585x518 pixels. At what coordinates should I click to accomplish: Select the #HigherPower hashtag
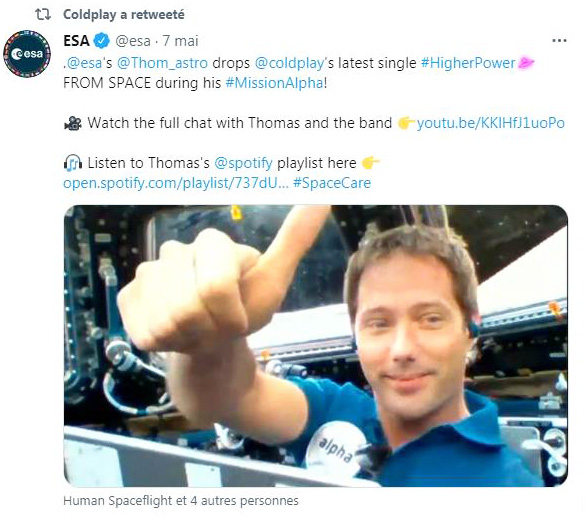pyautogui.click(x=468, y=63)
